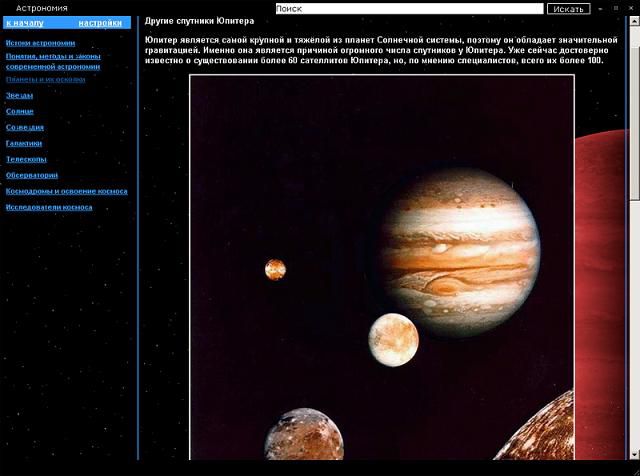640x476 pixels.
Task: Close the Астрономия window
Action: [630, 8]
